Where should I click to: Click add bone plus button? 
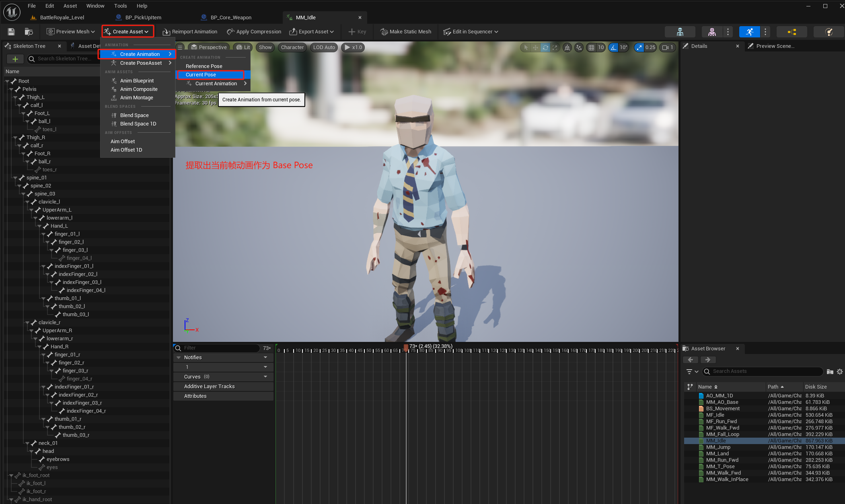(x=15, y=59)
